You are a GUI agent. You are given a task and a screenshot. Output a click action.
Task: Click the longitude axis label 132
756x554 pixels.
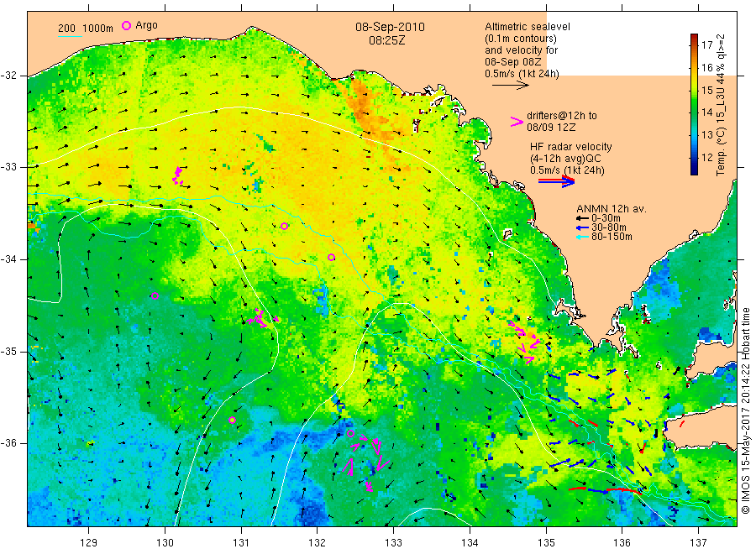318,543
